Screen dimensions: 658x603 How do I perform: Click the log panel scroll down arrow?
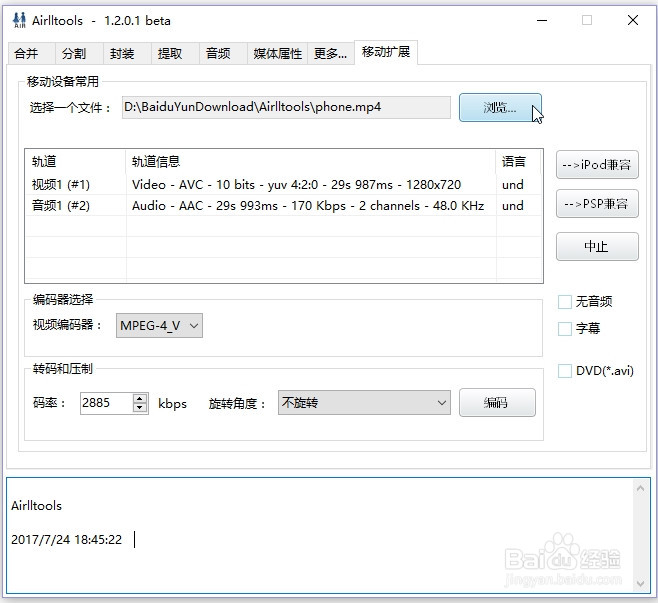tap(640, 584)
